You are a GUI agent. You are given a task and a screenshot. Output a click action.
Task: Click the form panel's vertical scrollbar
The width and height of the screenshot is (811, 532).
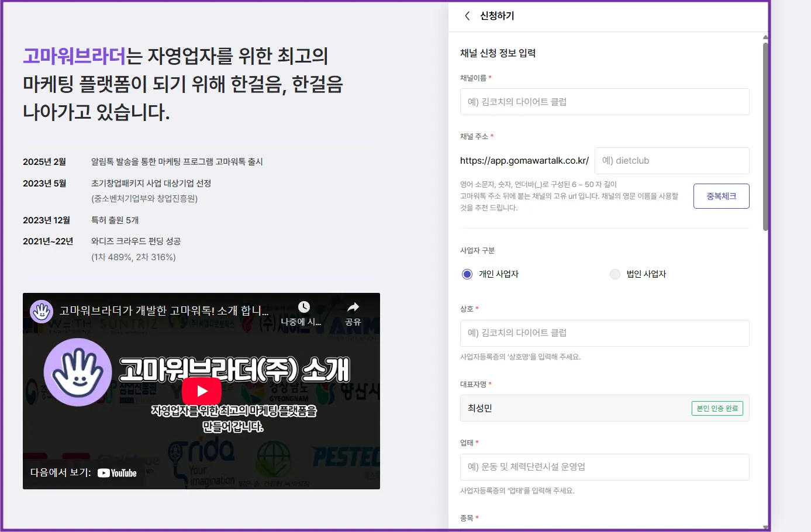765,137
